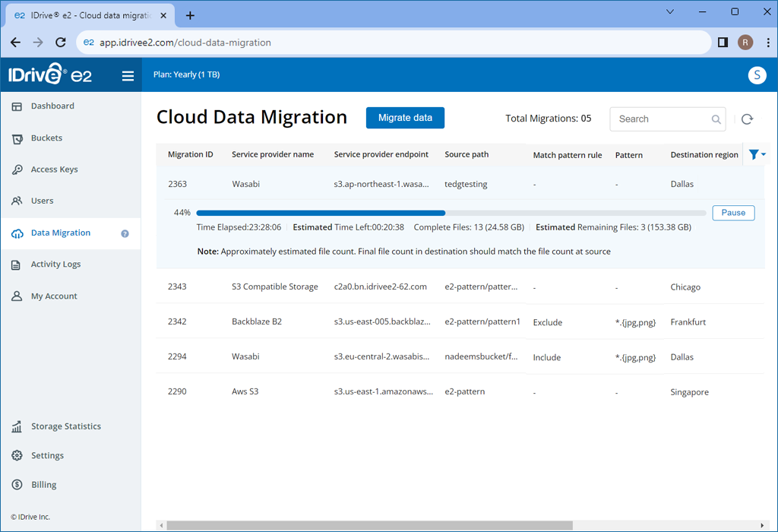Click the Users people icon

point(17,201)
